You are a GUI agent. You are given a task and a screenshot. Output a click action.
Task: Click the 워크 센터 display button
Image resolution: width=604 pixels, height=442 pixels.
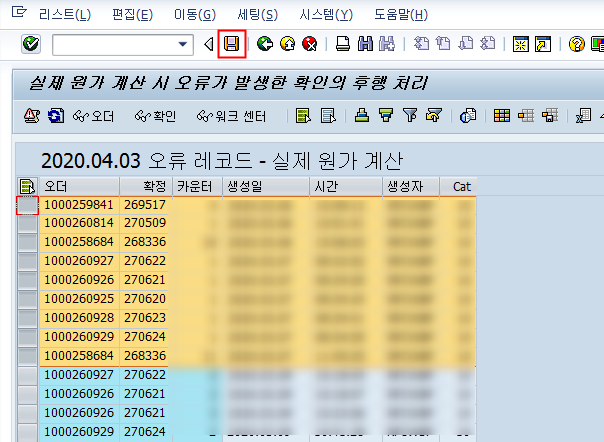tap(231, 116)
